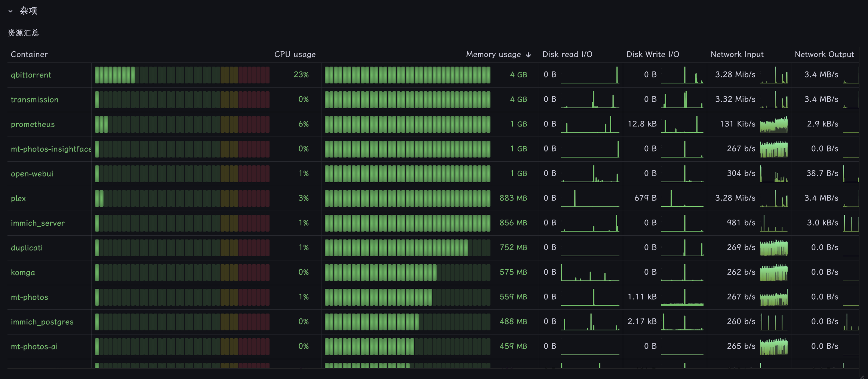Open the qbittorrent container link
The height and width of the screenshot is (379, 868).
click(31, 75)
